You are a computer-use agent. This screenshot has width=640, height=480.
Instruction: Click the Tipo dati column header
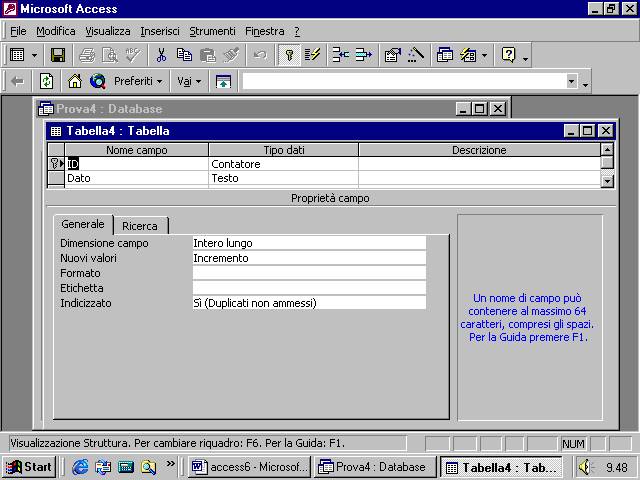pyautogui.click(x=283, y=150)
